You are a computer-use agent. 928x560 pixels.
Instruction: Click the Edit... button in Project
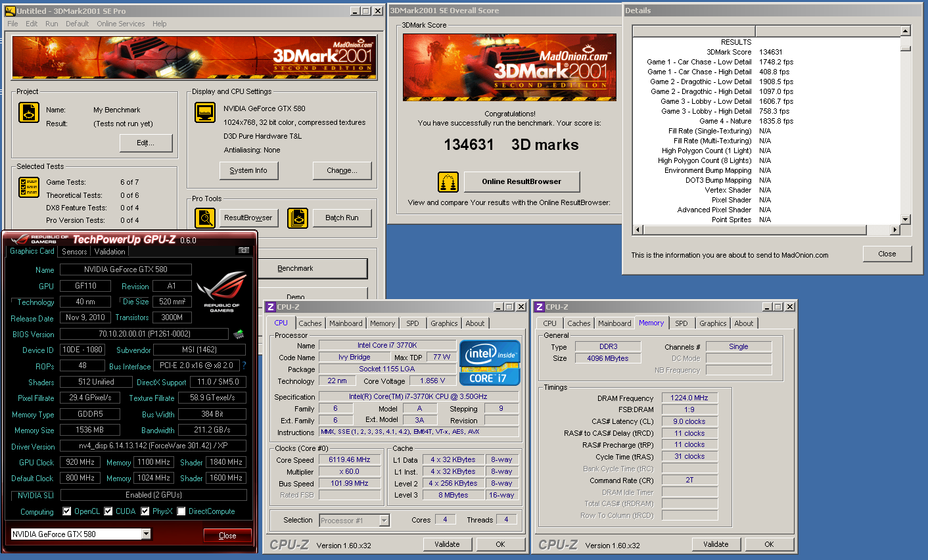[x=146, y=143]
